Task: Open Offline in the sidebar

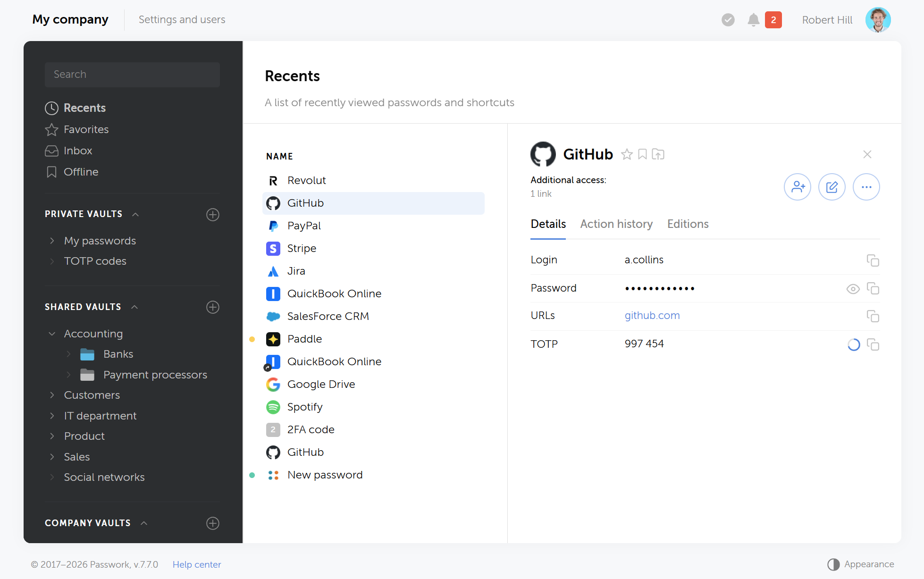Action: 72,172
